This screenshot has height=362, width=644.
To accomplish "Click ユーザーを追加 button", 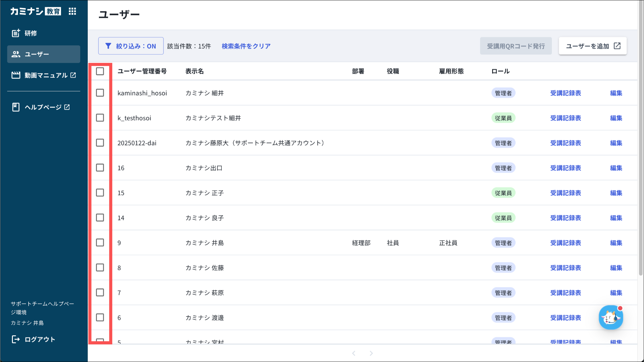I will [x=592, y=46].
